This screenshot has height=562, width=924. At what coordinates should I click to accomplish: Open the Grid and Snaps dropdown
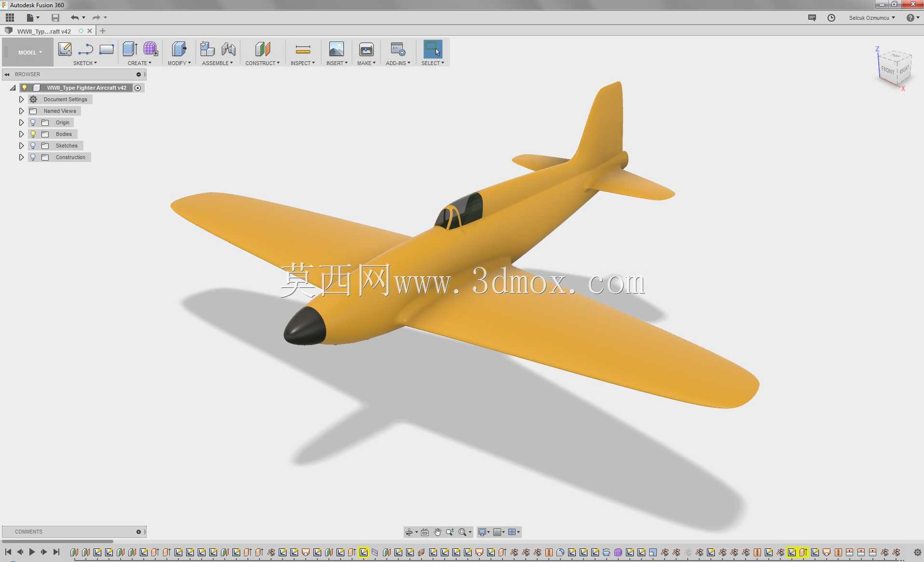(499, 532)
